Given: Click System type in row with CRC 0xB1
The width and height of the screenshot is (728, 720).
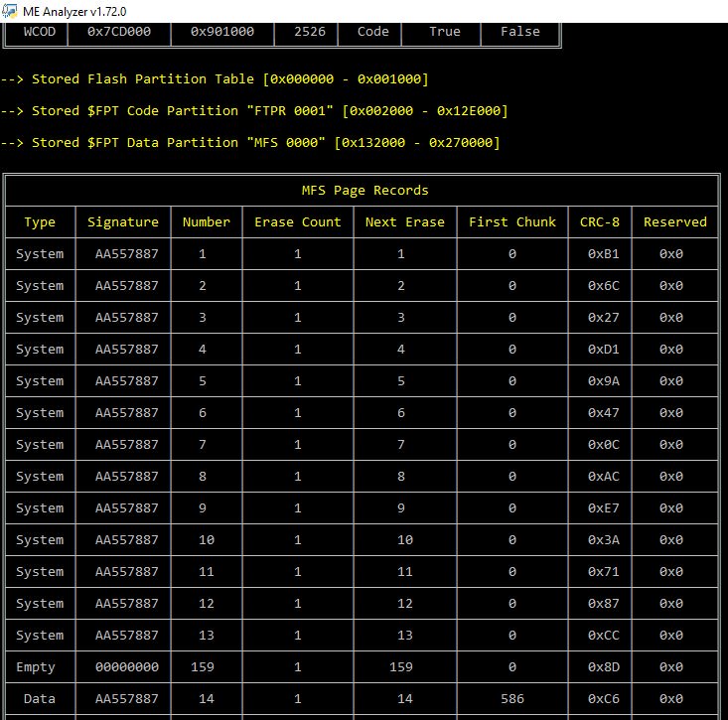Looking at the screenshot, I should [40, 254].
